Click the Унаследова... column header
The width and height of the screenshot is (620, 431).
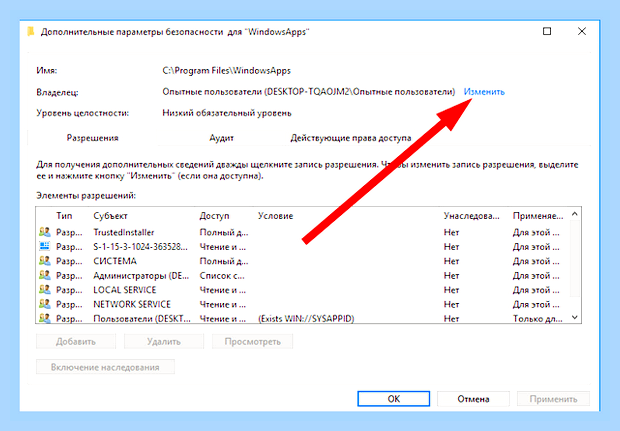[x=471, y=216]
